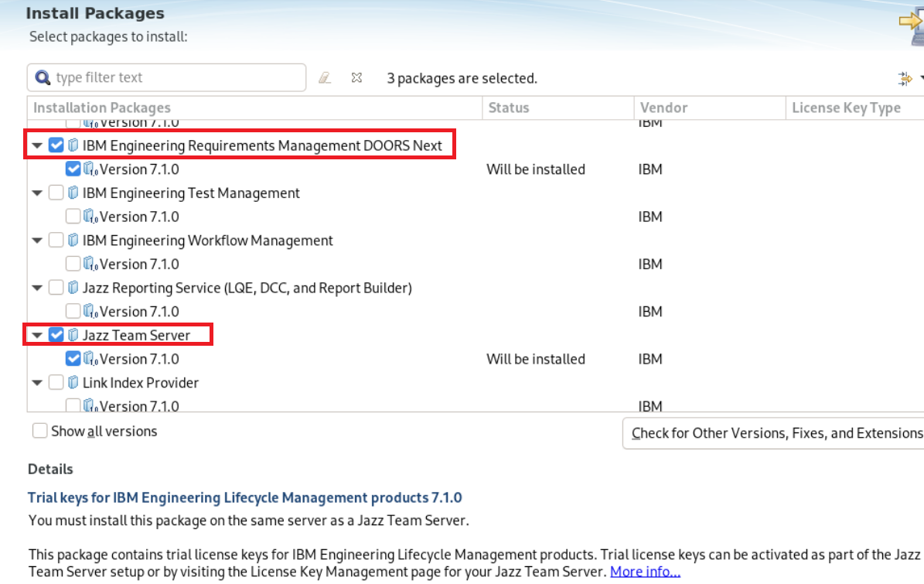
Task: Click the Link Index Provider package icon
Action: (73, 383)
